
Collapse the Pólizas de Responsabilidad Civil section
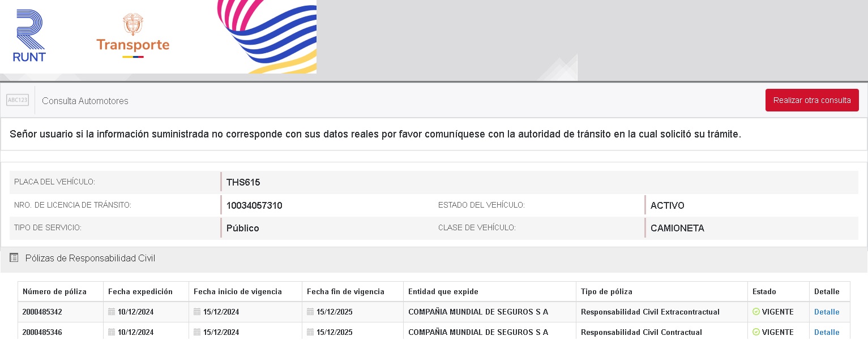pos(91,259)
